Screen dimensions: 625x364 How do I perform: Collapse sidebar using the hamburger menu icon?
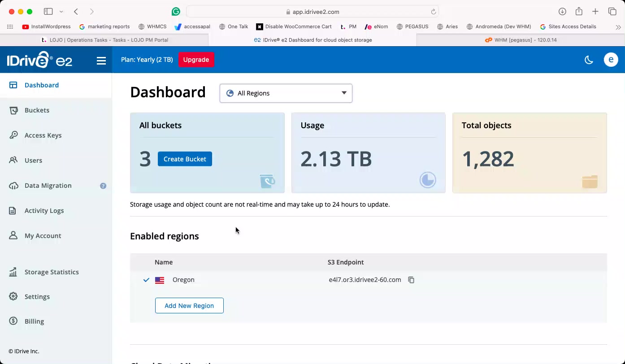(x=101, y=61)
